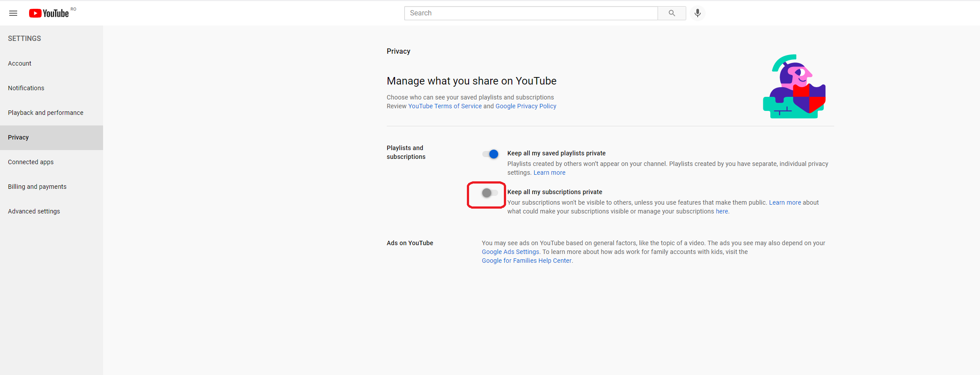Click into the Search input field
Image resolution: width=980 pixels, height=375 pixels.
coord(531,13)
